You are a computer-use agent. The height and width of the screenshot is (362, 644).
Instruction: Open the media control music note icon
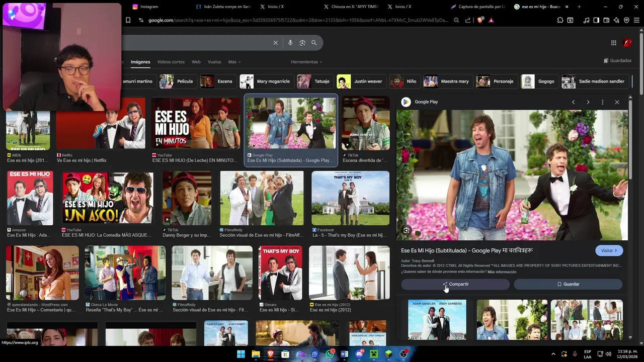[586, 20]
